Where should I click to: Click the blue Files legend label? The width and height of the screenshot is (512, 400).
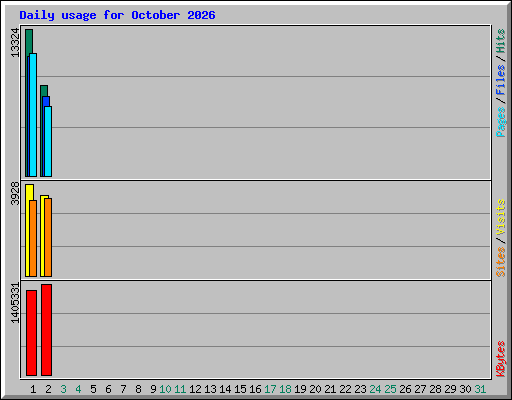pos(500,80)
